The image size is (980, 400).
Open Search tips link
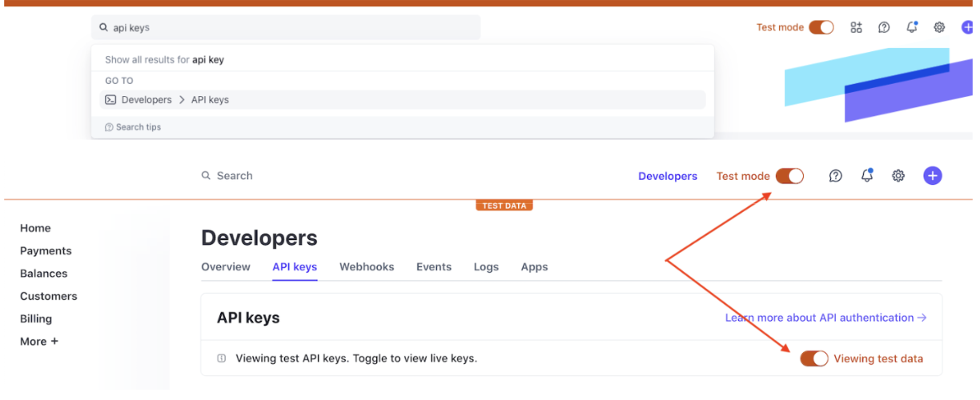(x=139, y=127)
